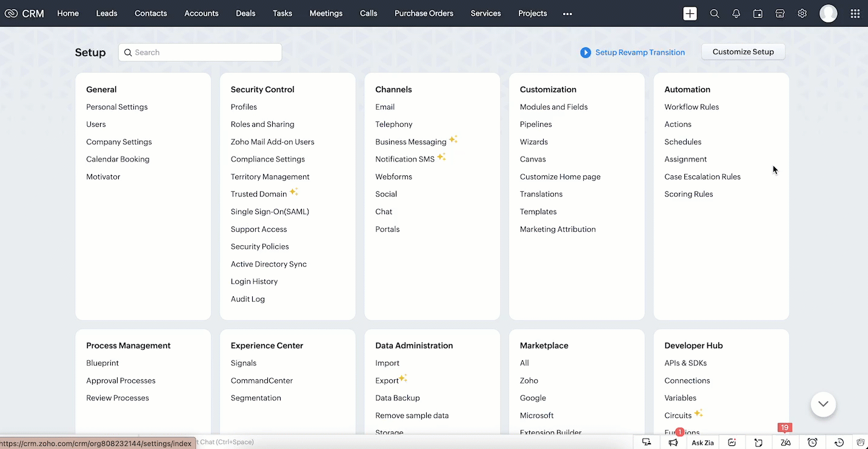This screenshot has height=449, width=868.
Task: Open the apps grid launcher
Action: point(855,13)
